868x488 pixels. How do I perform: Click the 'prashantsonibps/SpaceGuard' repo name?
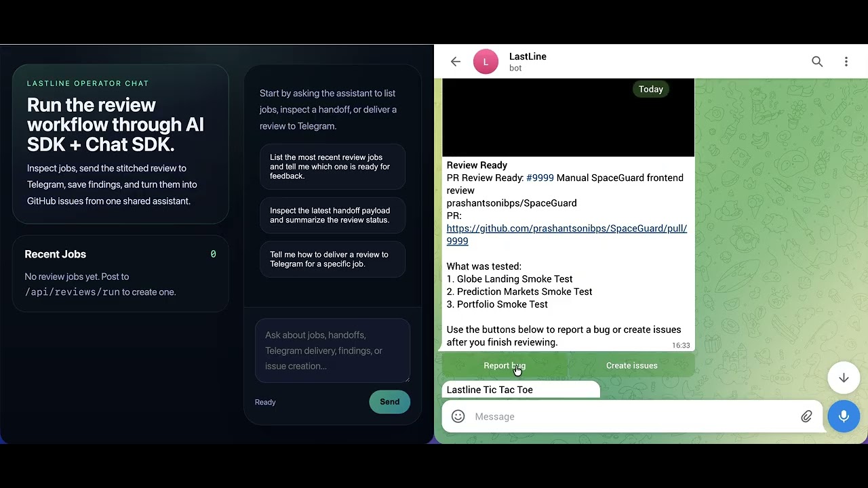(511, 203)
